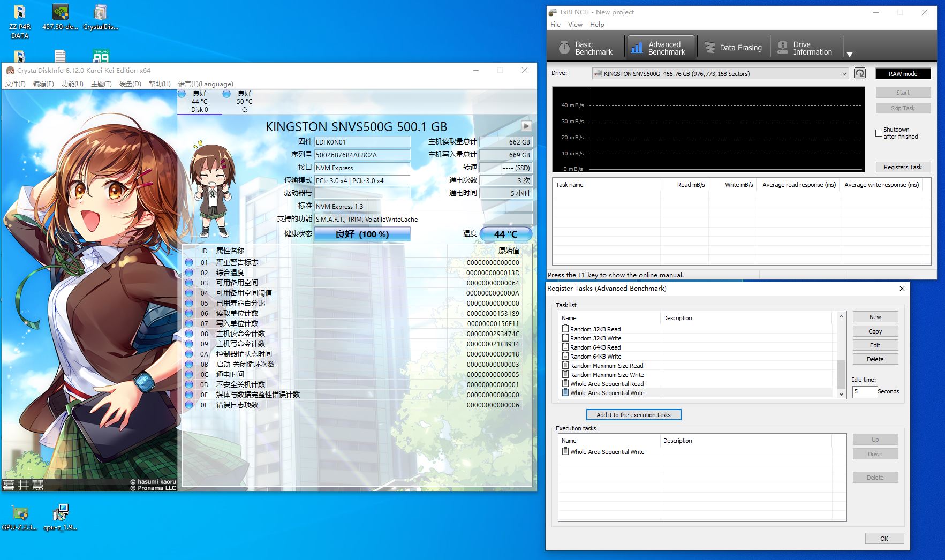The height and width of the screenshot is (560, 945).
Task: Click the serial number 50026B7684AC8C2A
Action: pyautogui.click(x=362, y=155)
